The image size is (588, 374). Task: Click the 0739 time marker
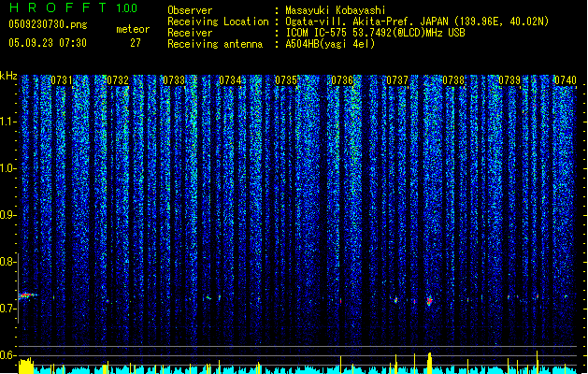509,80
